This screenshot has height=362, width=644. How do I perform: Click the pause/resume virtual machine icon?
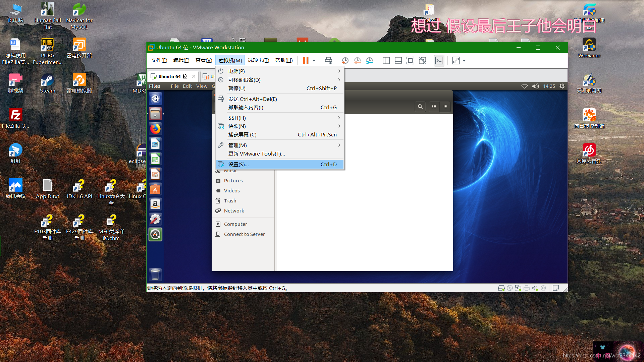pyautogui.click(x=306, y=60)
